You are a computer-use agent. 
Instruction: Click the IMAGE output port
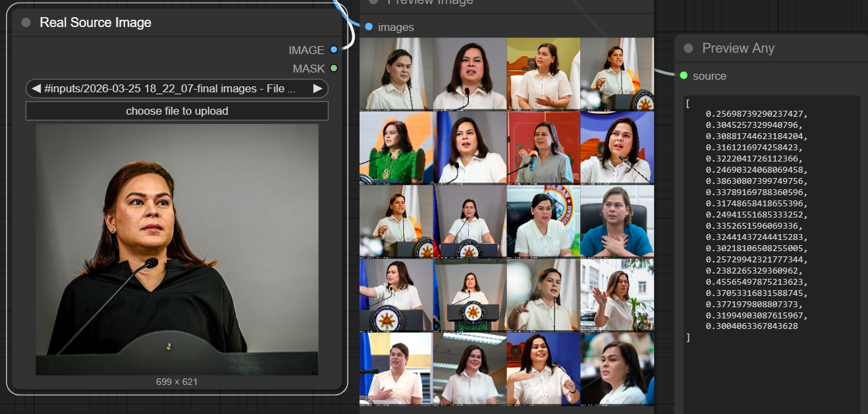(334, 49)
